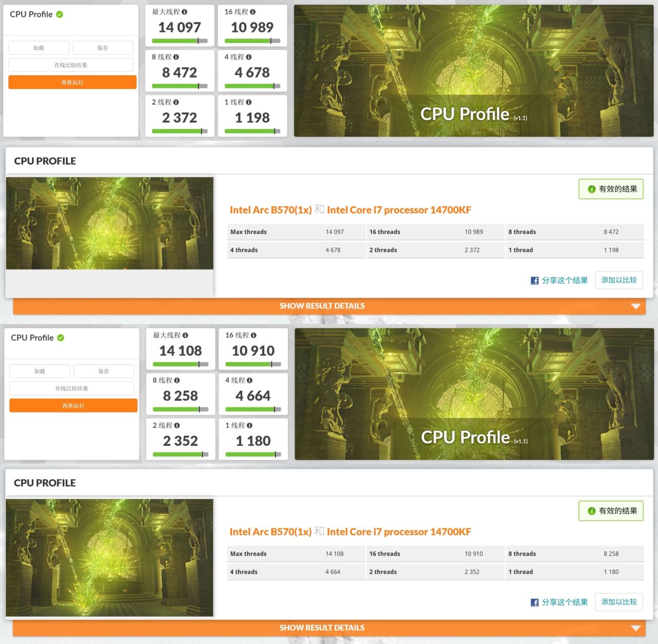Click the bottom 保存 button

point(104,371)
